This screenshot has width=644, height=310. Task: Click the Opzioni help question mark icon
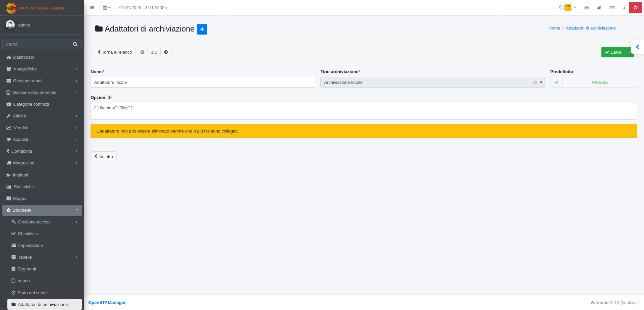click(110, 98)
